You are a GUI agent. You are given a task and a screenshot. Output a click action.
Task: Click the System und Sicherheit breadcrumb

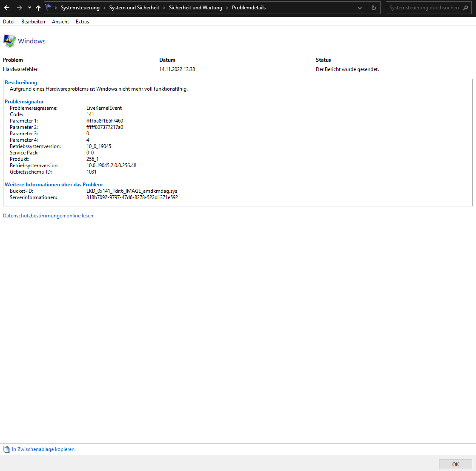134,8
